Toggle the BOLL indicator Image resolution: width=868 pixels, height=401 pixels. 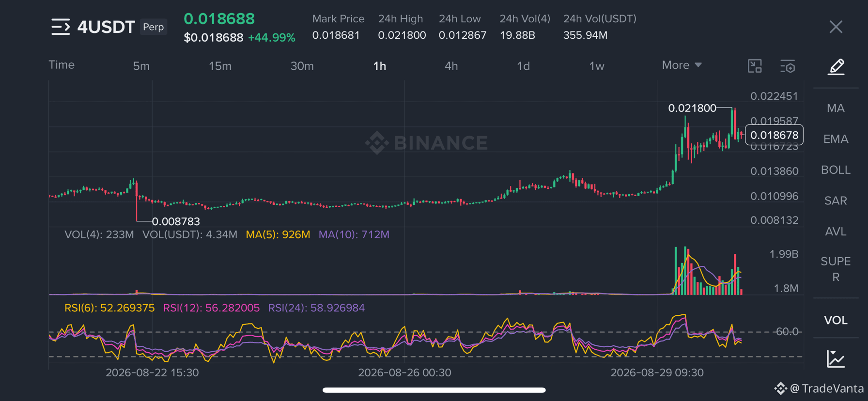(x=836, y=170)
